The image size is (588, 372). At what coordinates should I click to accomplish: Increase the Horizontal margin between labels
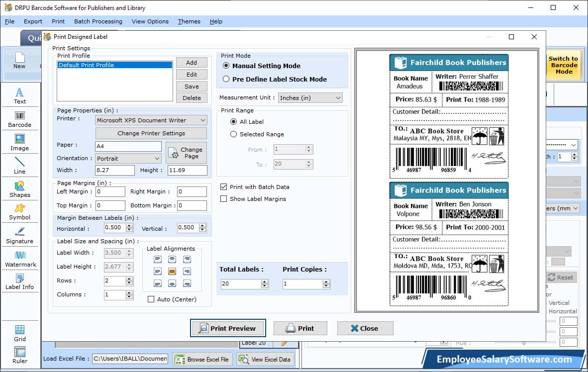pyautogui.click(x=129, y=225)
